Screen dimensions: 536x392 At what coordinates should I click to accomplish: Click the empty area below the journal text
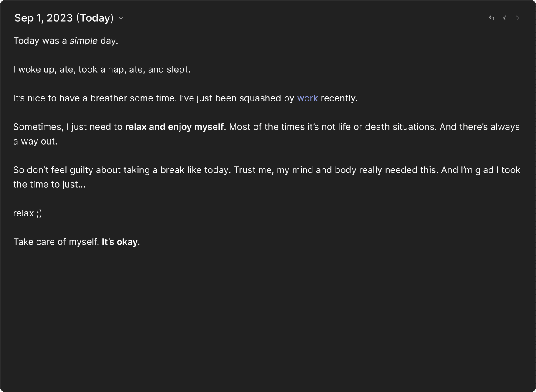tap(268, 318)
